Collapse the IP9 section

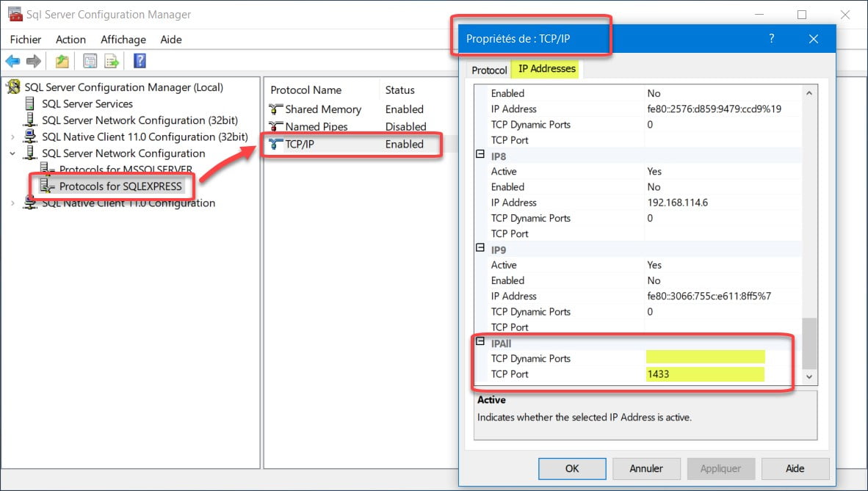[480, 250]
